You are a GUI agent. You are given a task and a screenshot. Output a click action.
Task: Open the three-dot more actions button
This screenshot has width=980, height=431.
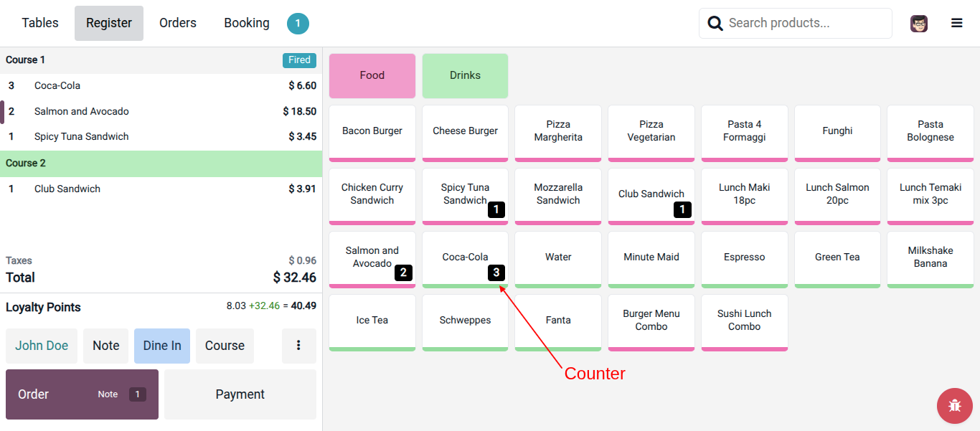click(x=299, y=346)
